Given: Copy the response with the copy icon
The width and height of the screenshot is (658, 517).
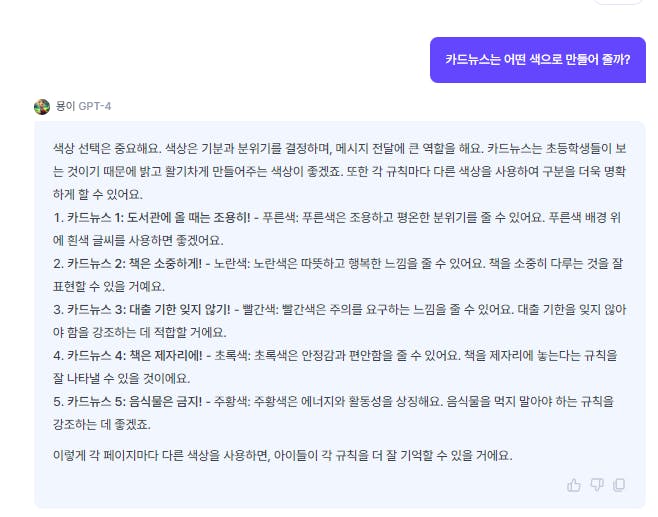Looking at the screenshot, I should 619,485.
